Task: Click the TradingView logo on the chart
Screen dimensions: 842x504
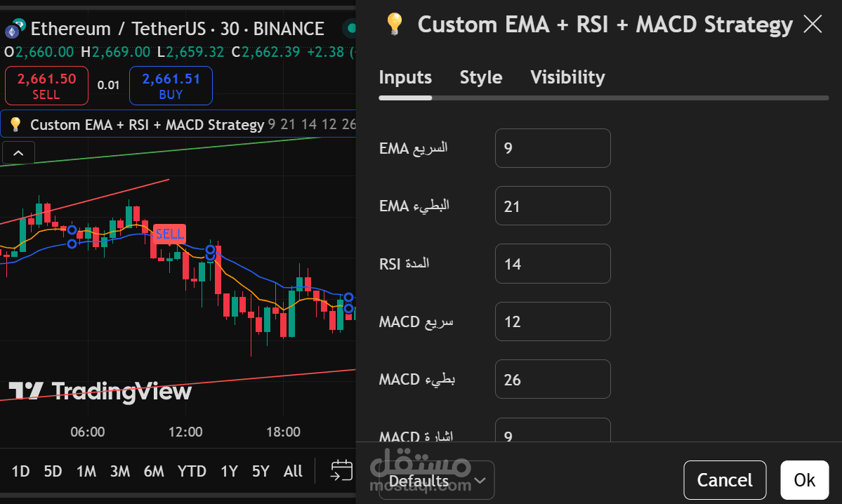Action: point(100,391)
